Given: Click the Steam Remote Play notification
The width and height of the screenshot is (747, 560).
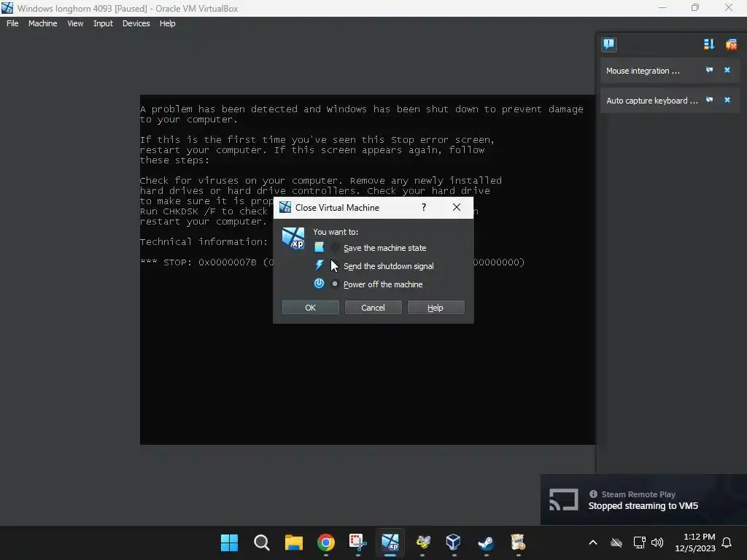Looking at the screenshot, I should 643,499.
